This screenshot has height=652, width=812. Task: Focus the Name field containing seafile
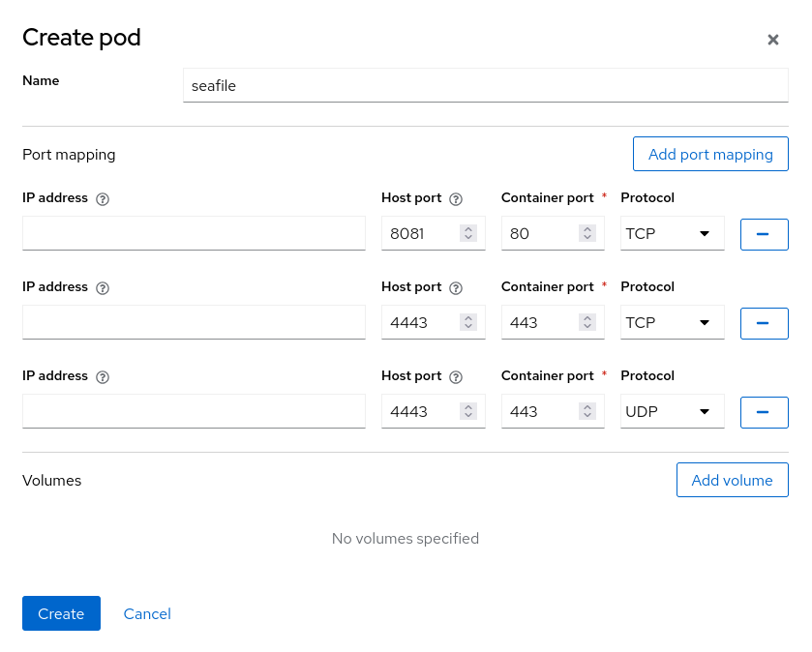tap(484, 85)
